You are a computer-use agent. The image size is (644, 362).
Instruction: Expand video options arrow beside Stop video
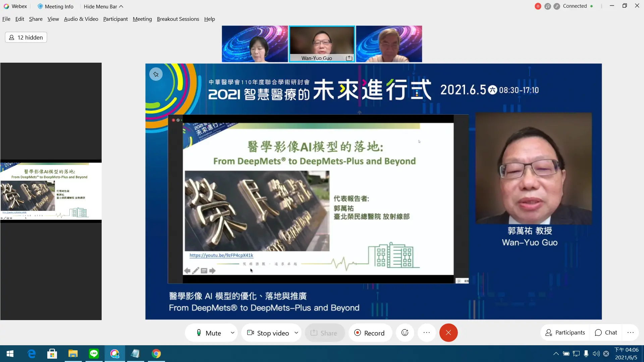click(x=296, y=333)
